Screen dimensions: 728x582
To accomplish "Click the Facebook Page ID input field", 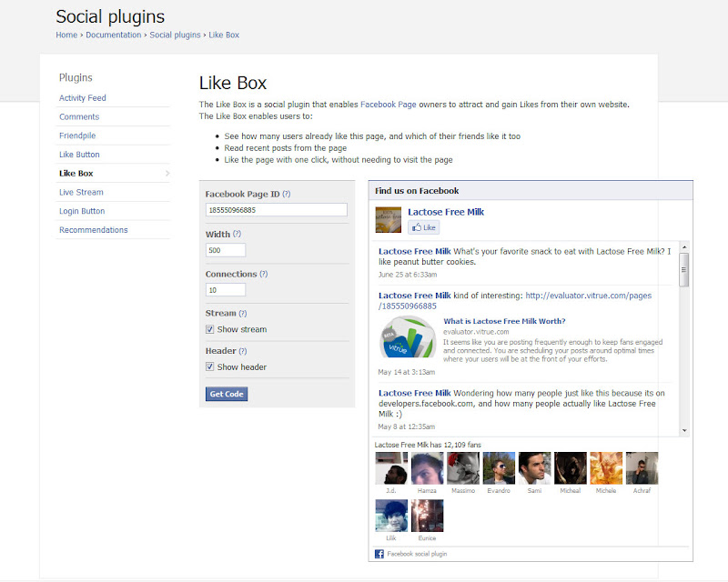I will coord(277,210).
